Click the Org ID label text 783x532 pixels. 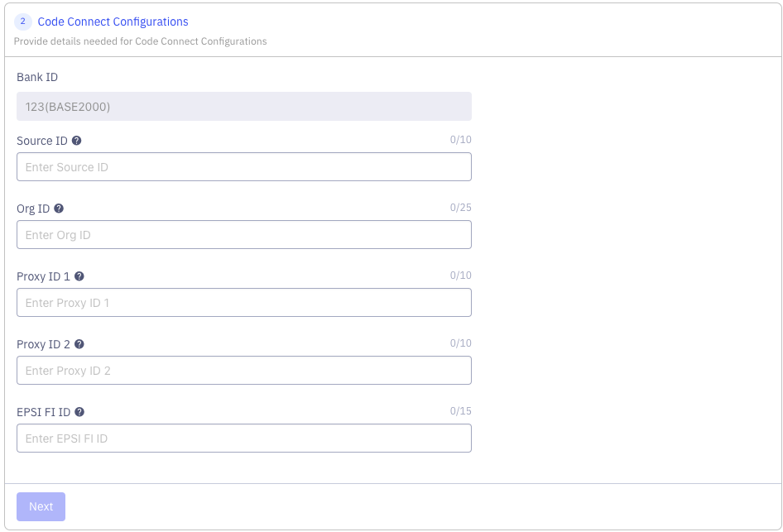coord(33,209)
